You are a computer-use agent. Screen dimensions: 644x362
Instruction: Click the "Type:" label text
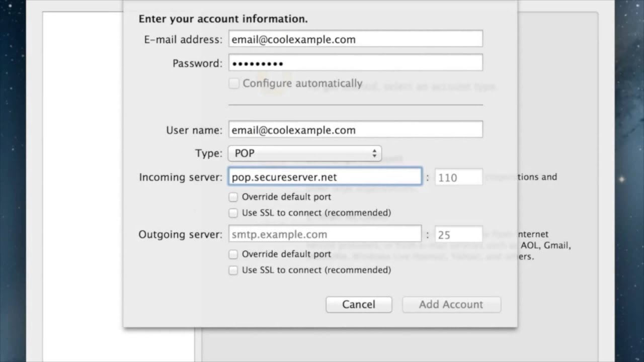click(208, 153)
